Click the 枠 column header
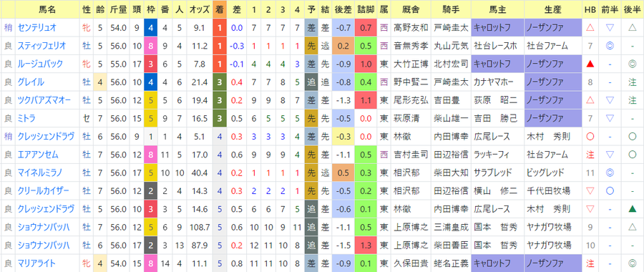 tap(151, 9)
